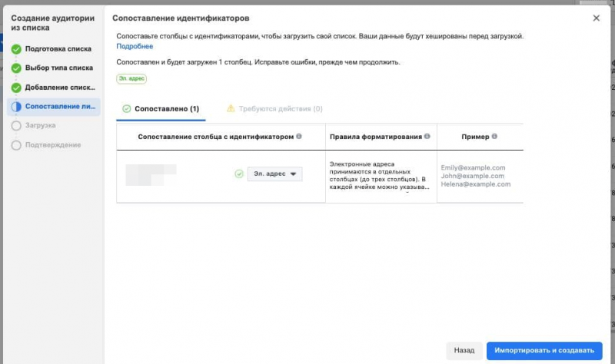Click the green check icon of Добавление списка

coord(16,88)
